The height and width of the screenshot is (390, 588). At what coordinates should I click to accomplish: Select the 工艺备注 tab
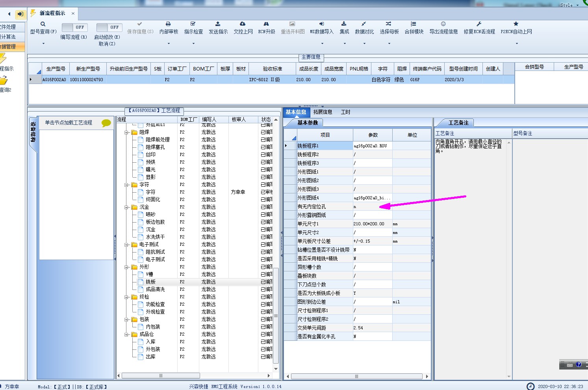[x=458, y=123]
